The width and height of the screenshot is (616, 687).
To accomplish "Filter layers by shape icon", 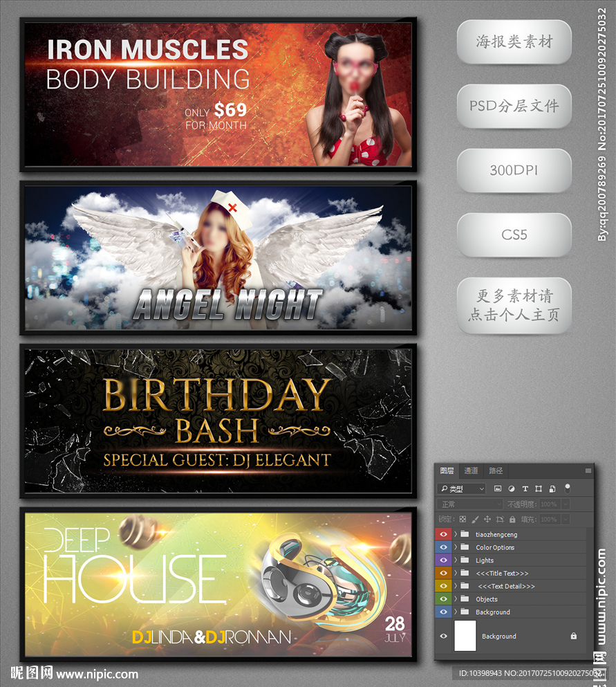I will tap(539, 488).
